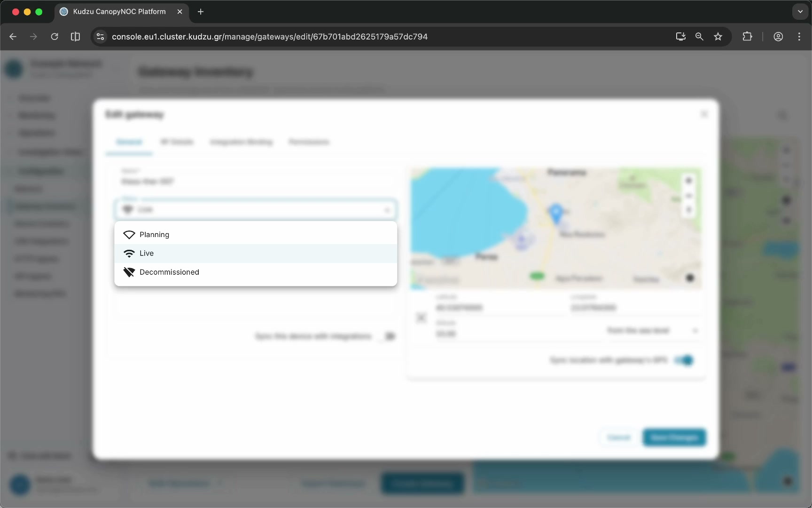Open the Chrome three-dot menu
Screen dimensions: 812x508
(x=799, y=37)
